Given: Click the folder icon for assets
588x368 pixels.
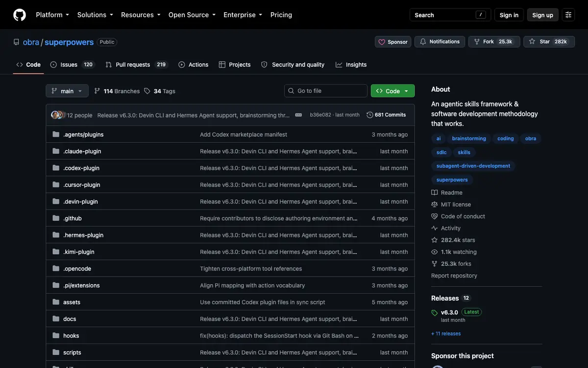Looking at the screenshot, I should [56, 302].
